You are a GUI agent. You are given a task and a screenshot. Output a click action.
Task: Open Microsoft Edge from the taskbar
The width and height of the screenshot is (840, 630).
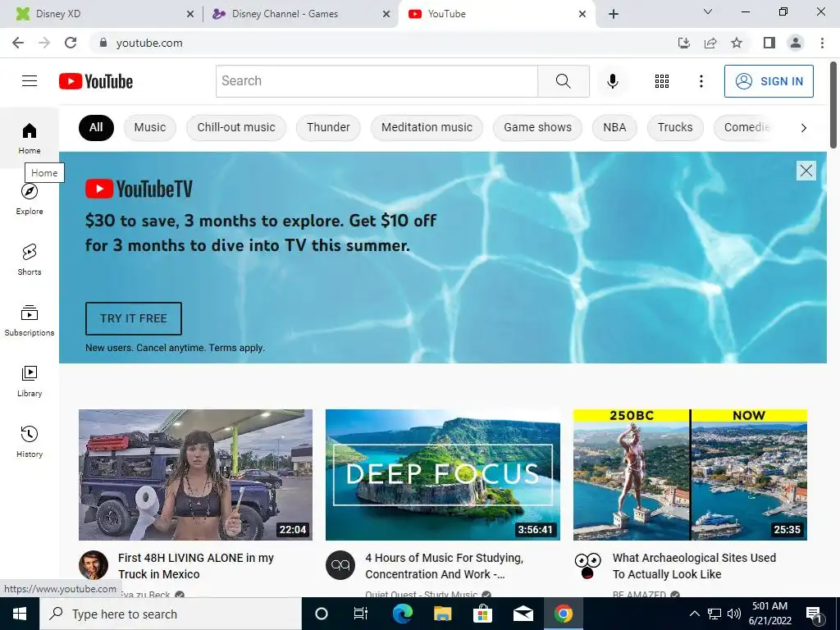[x=402, y=614]
